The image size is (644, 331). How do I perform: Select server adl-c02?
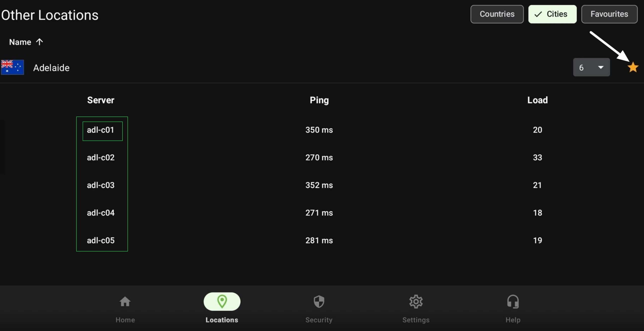pos(101,157)
